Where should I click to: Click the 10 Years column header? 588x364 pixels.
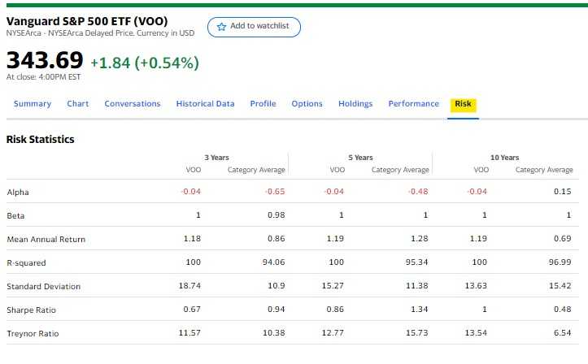(x=505, y=158)
